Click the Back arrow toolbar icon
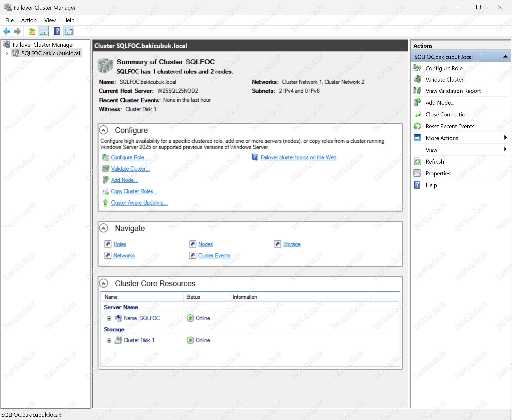This screenshot has width=512, height=420. coord(7,31)
